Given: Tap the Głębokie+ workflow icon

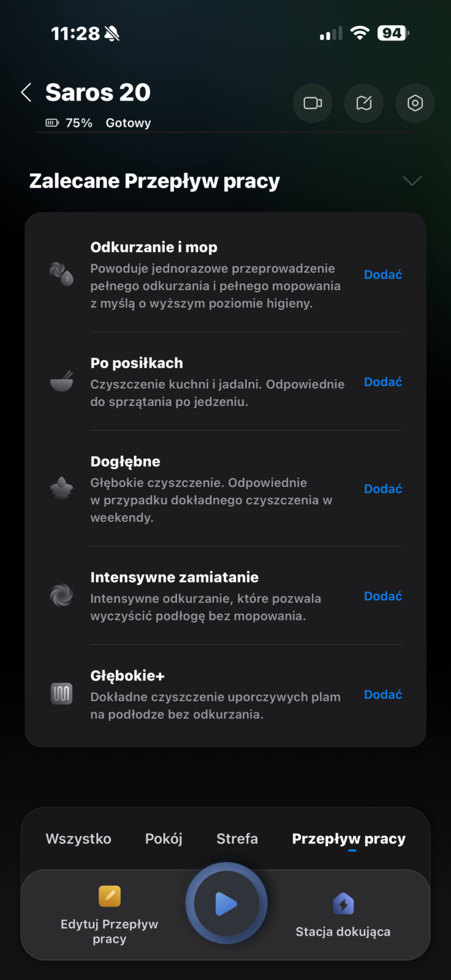Looking at the screenshot, I should [x=61, y=694].
